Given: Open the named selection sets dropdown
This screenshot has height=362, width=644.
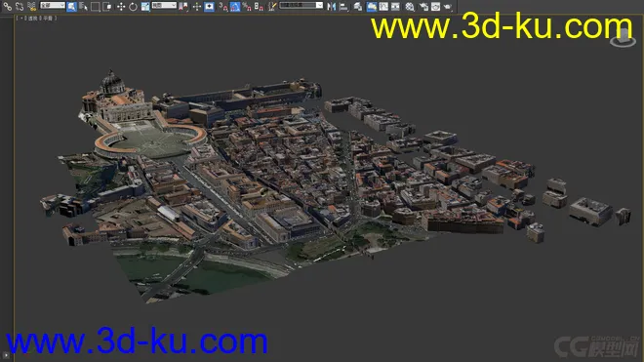Looking at the screenshot, I should (x=302, y=5).
